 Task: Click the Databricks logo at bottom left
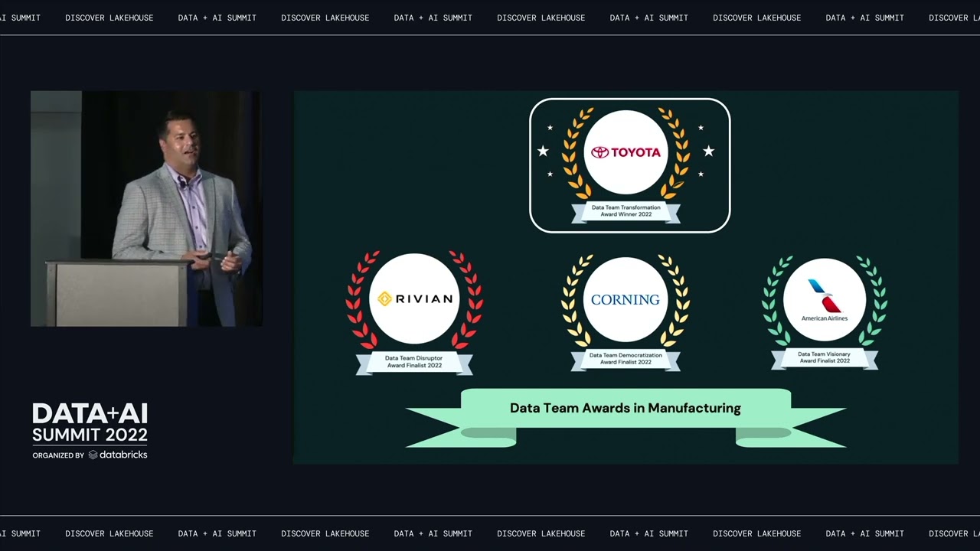[x=118, y=455]
